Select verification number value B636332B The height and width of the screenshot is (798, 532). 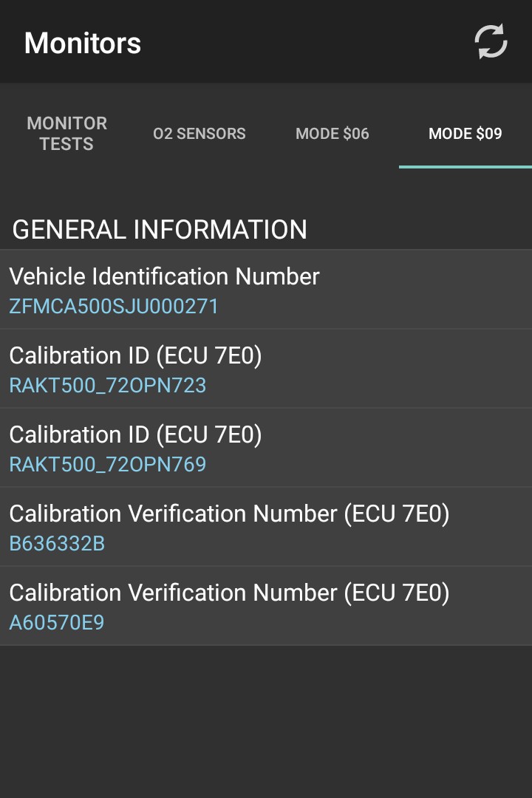(x=57, y=544)
